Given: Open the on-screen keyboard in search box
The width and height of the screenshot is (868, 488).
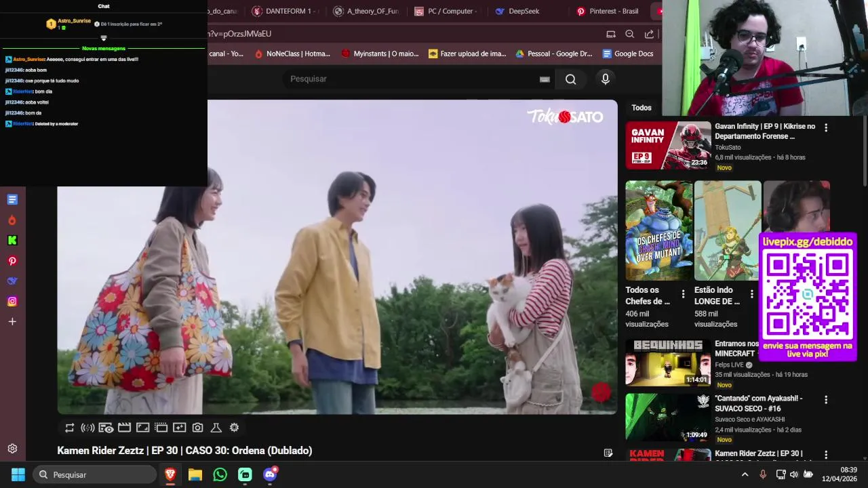Looking at the screenshot, I should [x=545, y=79].
